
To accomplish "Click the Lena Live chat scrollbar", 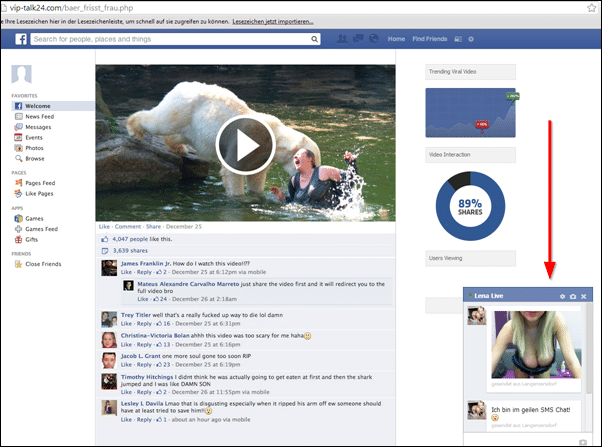I will point(589,348).
